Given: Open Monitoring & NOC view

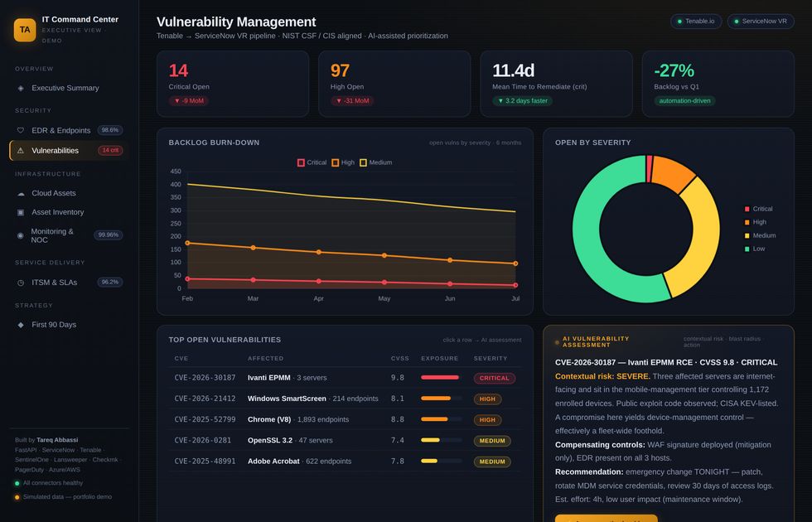Looking at the screenshot, I should pyautogui.click(x=70, y=235).
